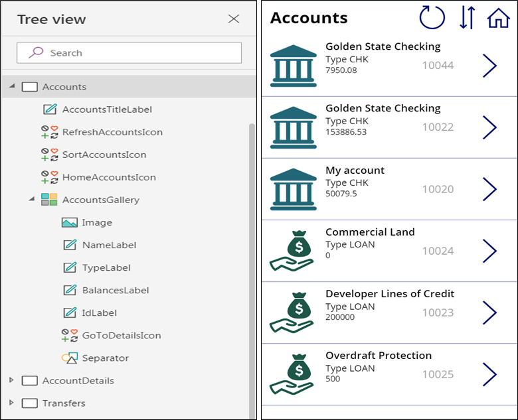The width and height of the screenshot is (518, 420).
Task: Select AccountsGallery in the tree
Action: (101, 200)
